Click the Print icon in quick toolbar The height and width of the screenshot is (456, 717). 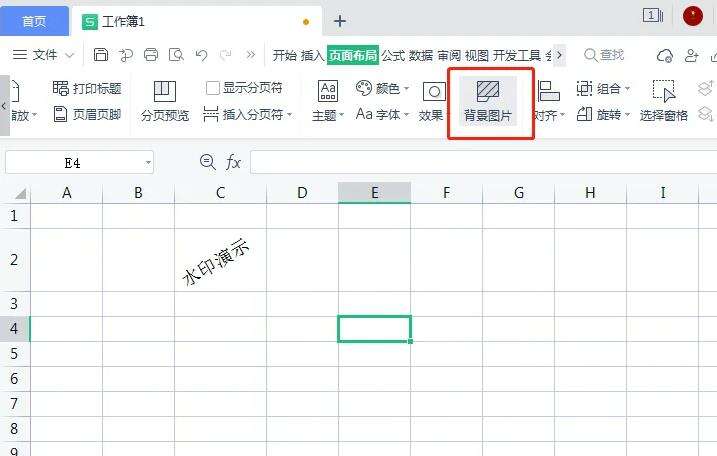click(151, 55)
